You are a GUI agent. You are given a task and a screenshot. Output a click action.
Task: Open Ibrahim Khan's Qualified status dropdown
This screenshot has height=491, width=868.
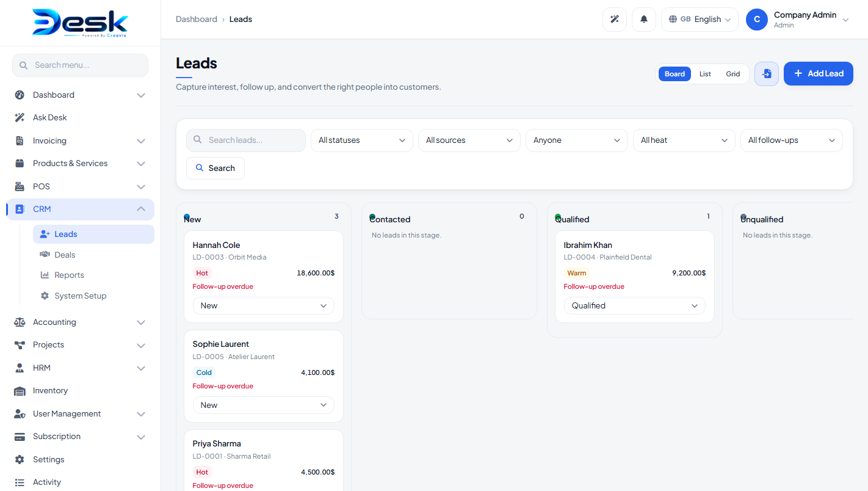(635, 306)
